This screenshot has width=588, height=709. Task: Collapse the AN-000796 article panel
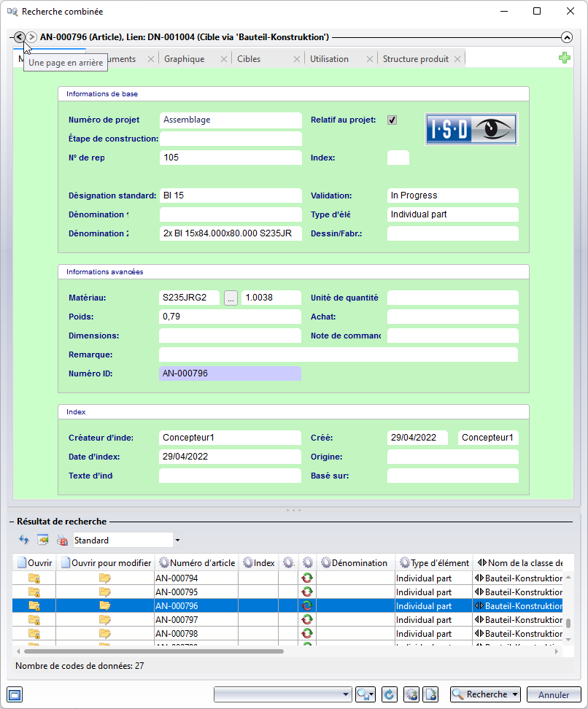567,37
